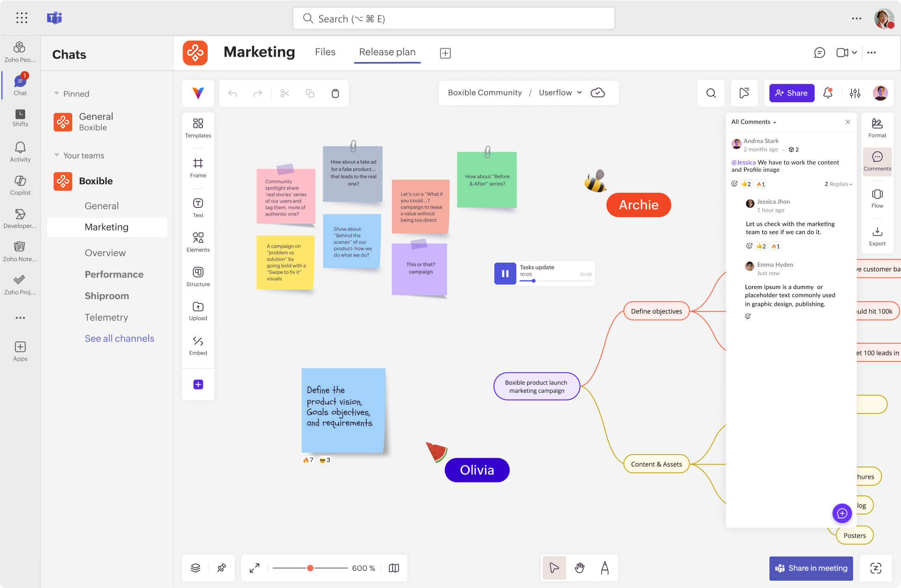Toggle the minimap view icon
901x588 pixels.
tap(393, 568)
